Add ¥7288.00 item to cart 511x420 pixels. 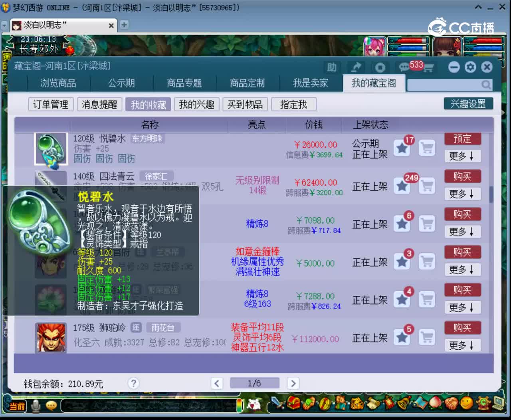[427, 300]
